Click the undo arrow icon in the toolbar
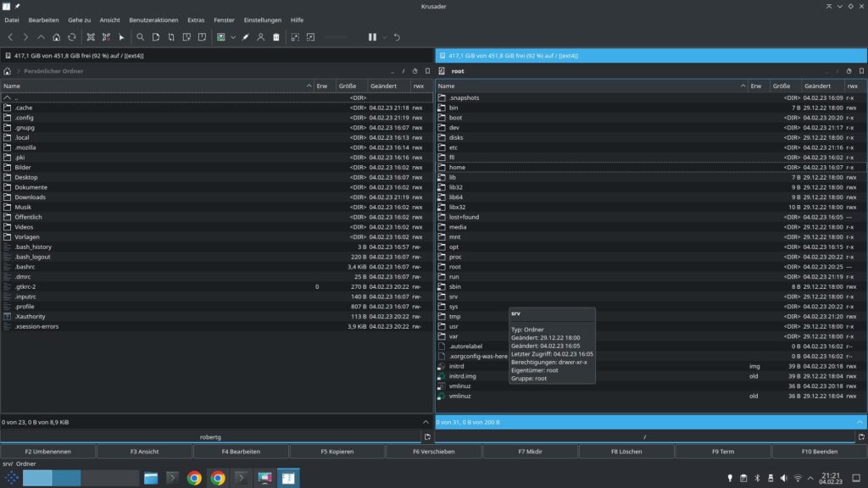 397,37
